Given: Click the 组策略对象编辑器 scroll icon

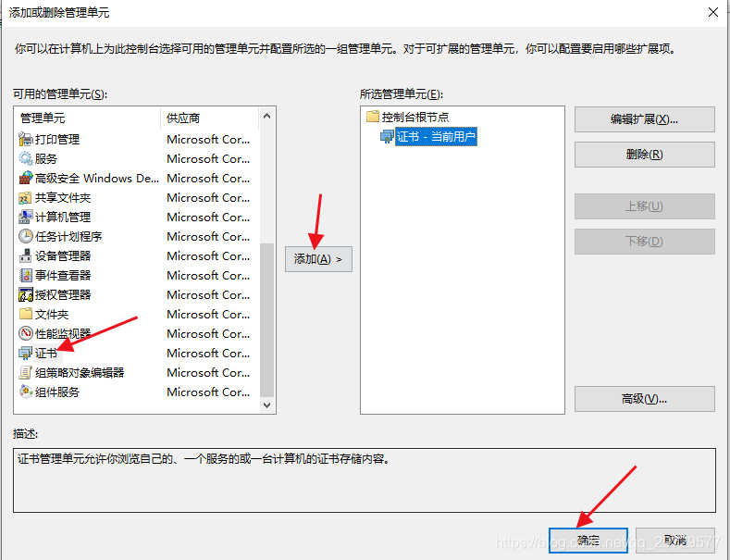Looking at the screenshot, I should point(25,372).
